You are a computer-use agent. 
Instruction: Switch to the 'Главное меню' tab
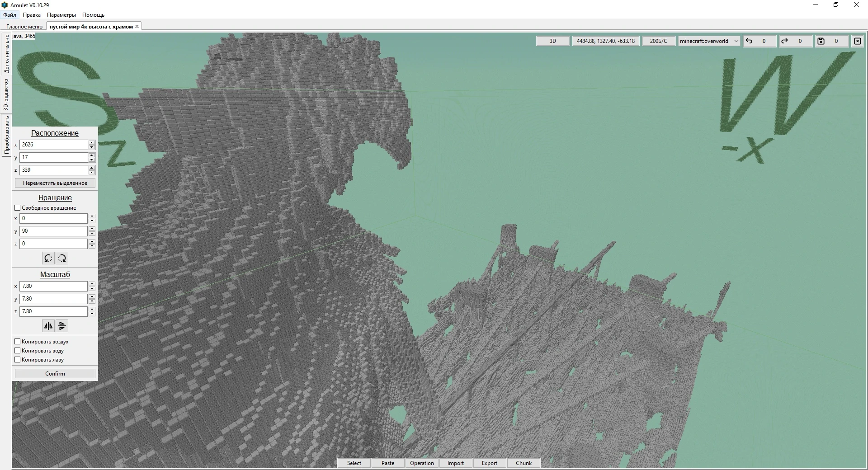coord(24,26)
